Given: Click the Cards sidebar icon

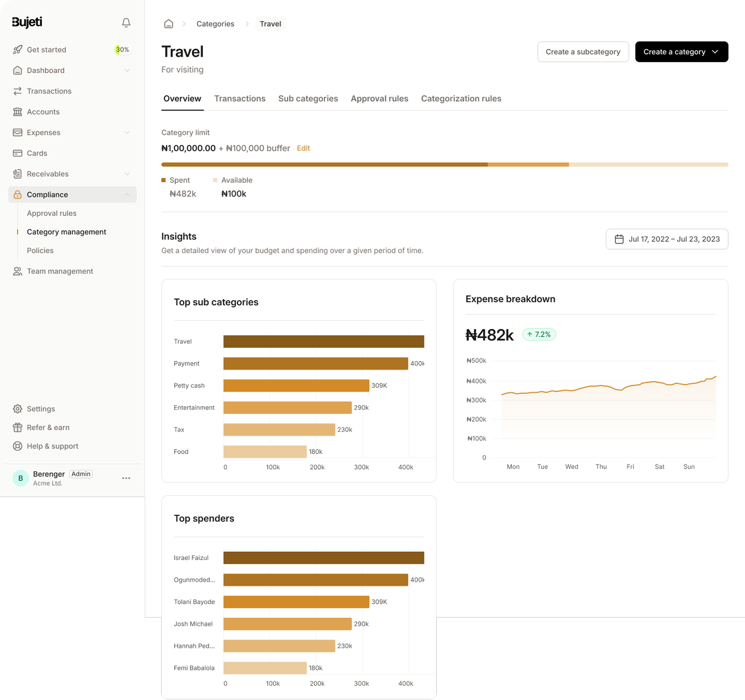Looking at the screenshot, I should [17, 153].
